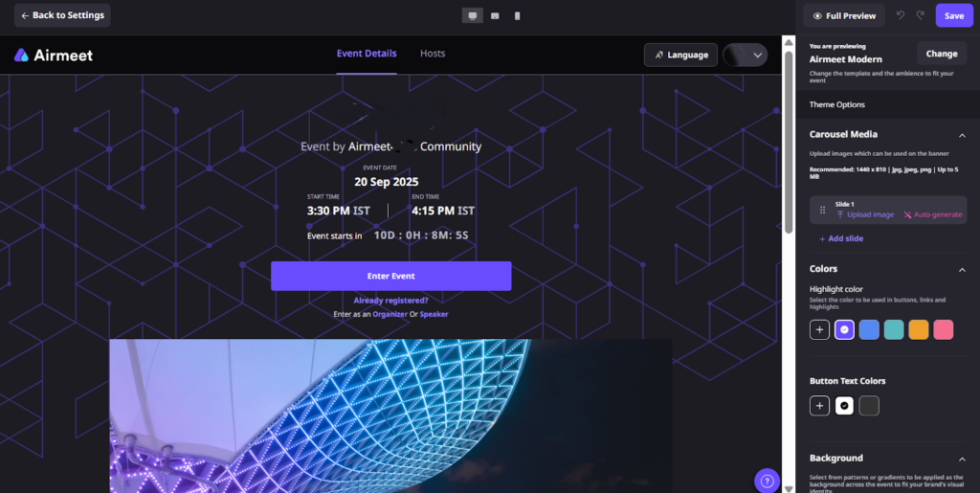Screen dimensions: 980x493
Task: Click the Highlight color label
Action: [835, 289]
